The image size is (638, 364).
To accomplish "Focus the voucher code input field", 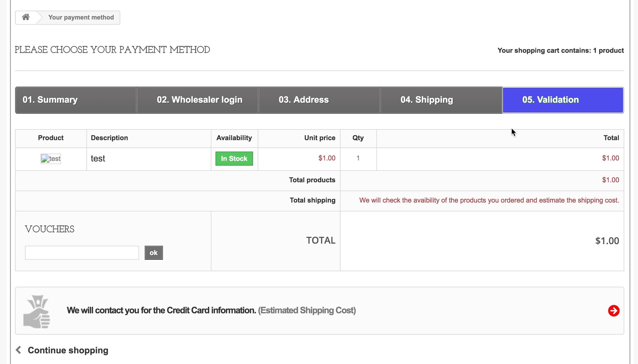I will 82,253.
